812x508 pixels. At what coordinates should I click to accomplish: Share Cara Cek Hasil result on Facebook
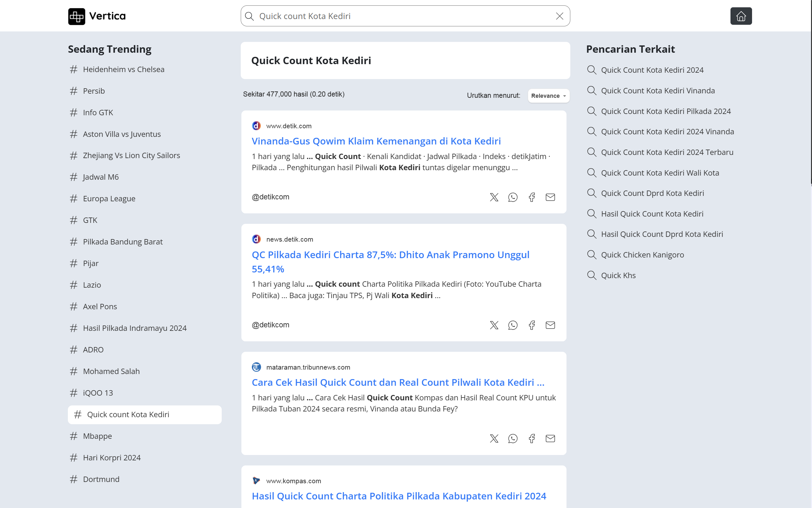click(532, 438)
